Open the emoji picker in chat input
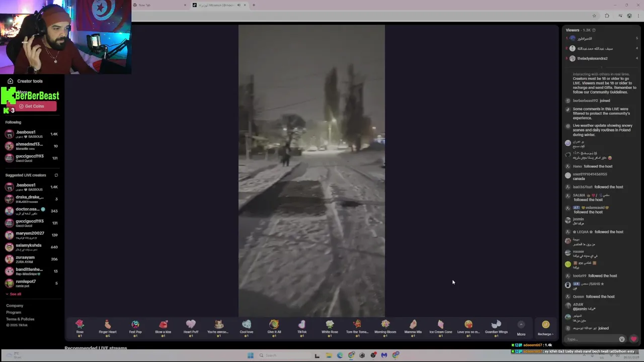Viewport: 644px width, 362px height. [x=622, y=339]
